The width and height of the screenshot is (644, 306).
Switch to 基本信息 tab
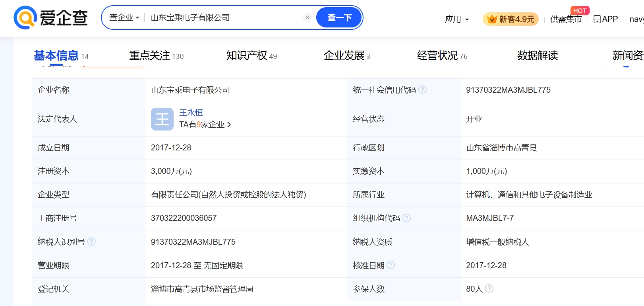(x=61, y=55)
